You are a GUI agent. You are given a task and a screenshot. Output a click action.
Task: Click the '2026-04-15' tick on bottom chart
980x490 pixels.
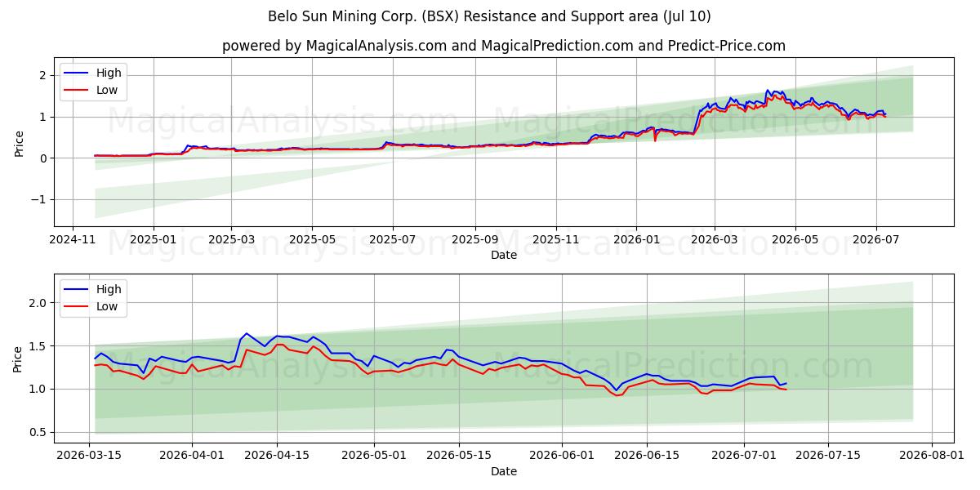[x=277, y=456]
